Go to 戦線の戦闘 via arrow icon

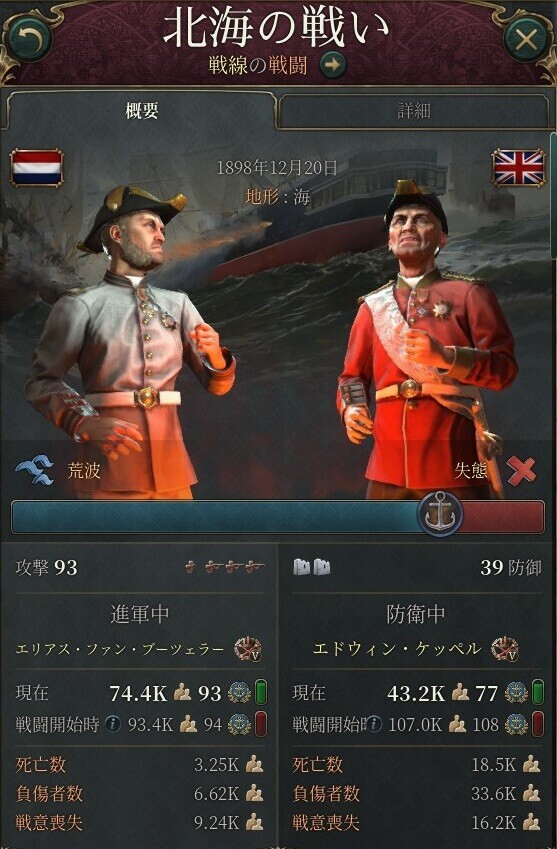(x=333, y=66)
